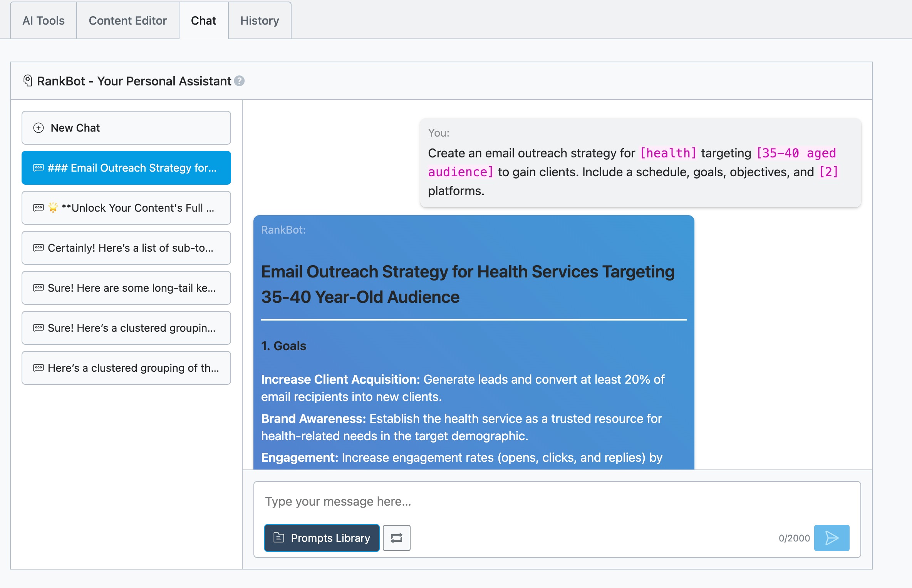Image resolution: width=912 pixels, height=588 pixels.
Task: Click the send message arrow icon
Action: click(x=832, y=538)
